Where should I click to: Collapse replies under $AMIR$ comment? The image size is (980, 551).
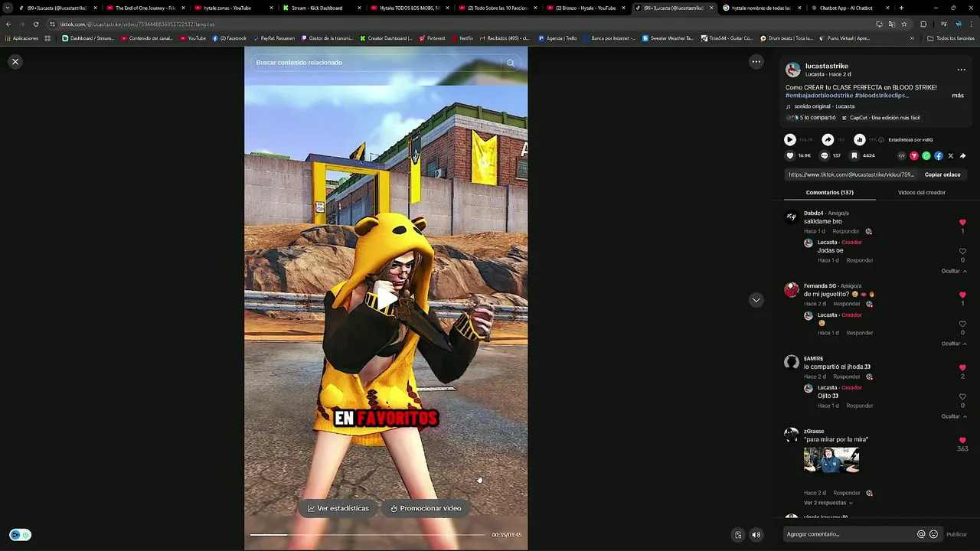(x=954, y=416)
